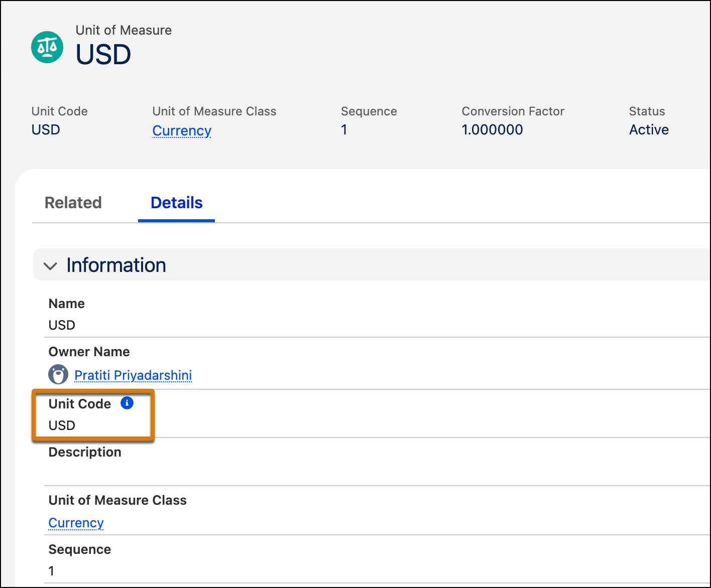711x588 pixels.
Task: Click the Sequence value 1 in the header
Action: click(x=344, y=129)
